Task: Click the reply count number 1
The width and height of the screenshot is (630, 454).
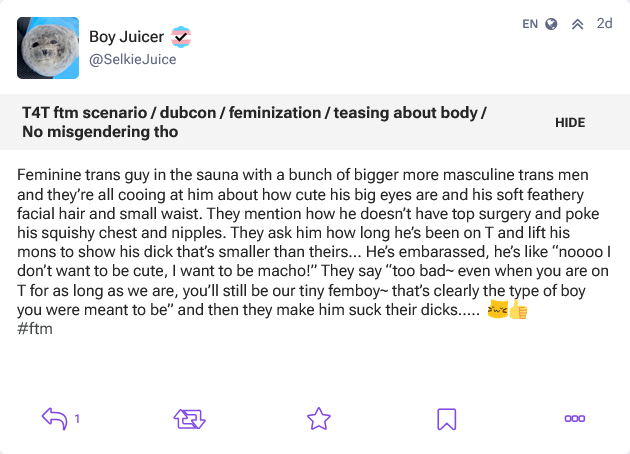Action: [77, 419]
